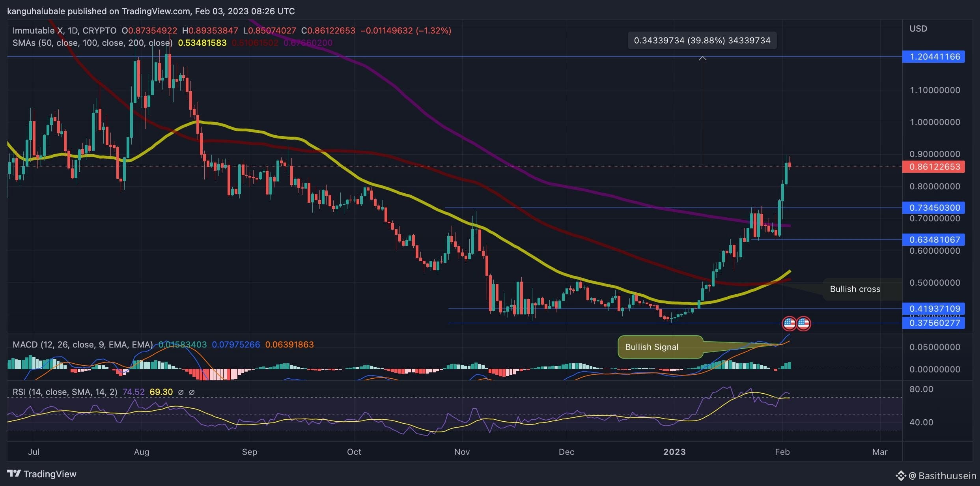This screenshot has width=980, height=486.
Task: Click the 2023 label on time axis
Action: (x=674, y=452)
